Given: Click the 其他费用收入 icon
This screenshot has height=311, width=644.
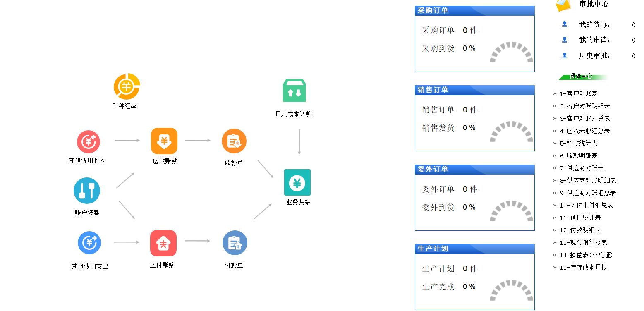Looking at the screenshot, I should 89,142.
